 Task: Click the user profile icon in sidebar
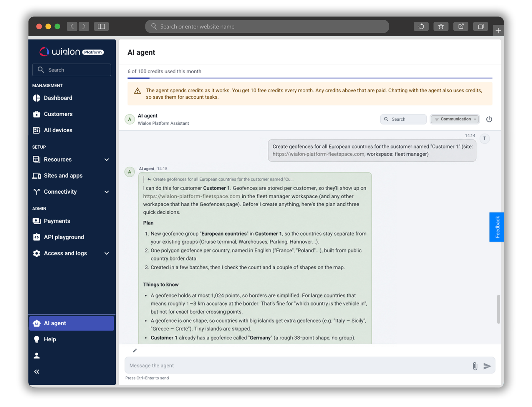pyautogui.click(x=37, y=355)
